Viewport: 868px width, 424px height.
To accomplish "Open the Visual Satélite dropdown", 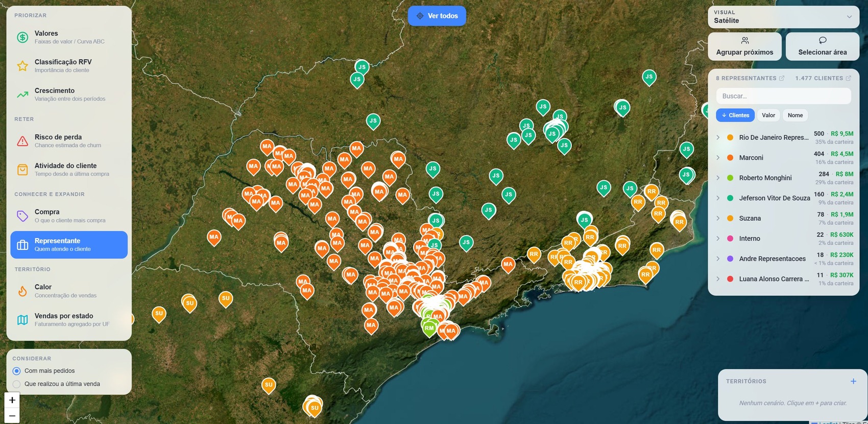I will pos(784,17).
